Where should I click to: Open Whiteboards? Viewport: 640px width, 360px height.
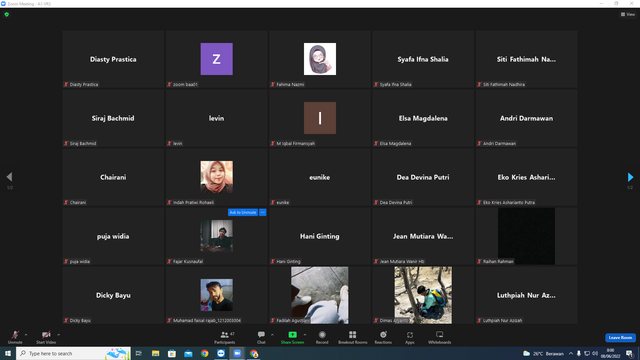click(x=440, y=337)
